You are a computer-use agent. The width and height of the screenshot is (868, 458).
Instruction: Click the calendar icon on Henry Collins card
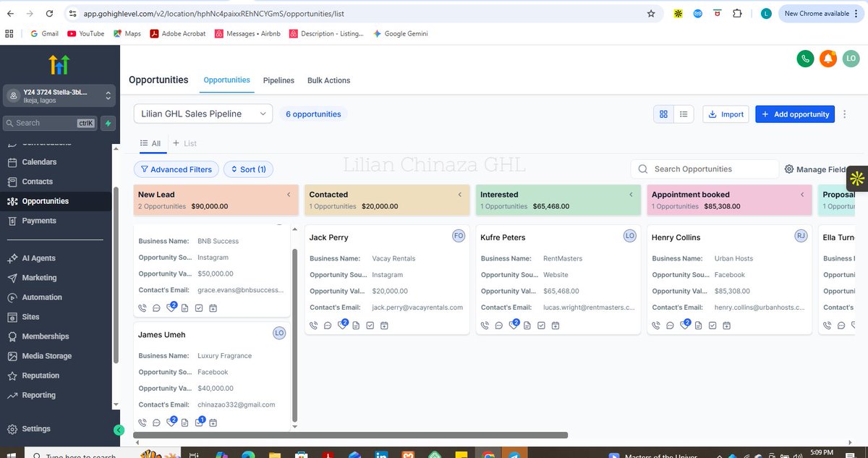point(727,325)
